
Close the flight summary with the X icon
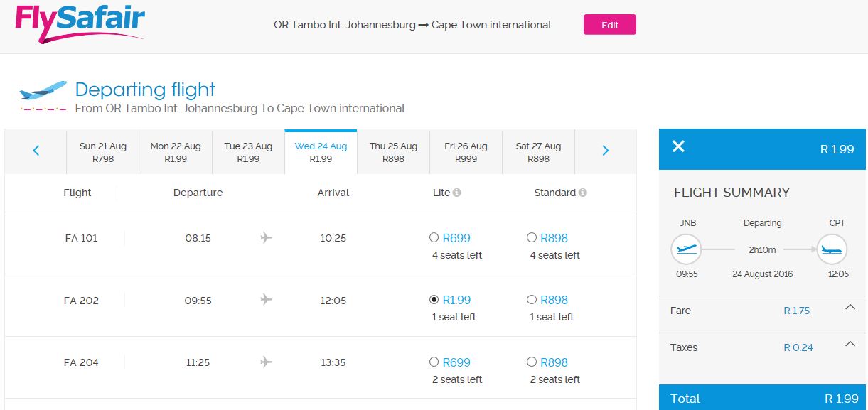point(679,146)
